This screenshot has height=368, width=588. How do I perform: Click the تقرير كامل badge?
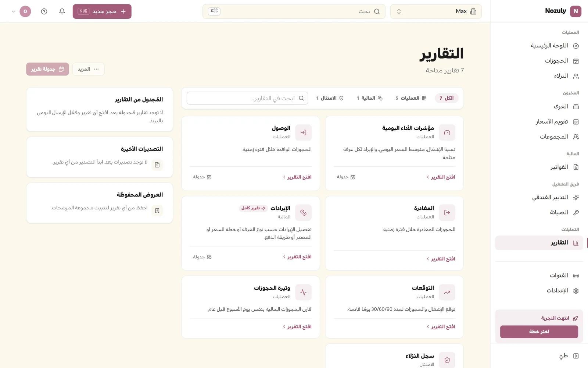253,208
